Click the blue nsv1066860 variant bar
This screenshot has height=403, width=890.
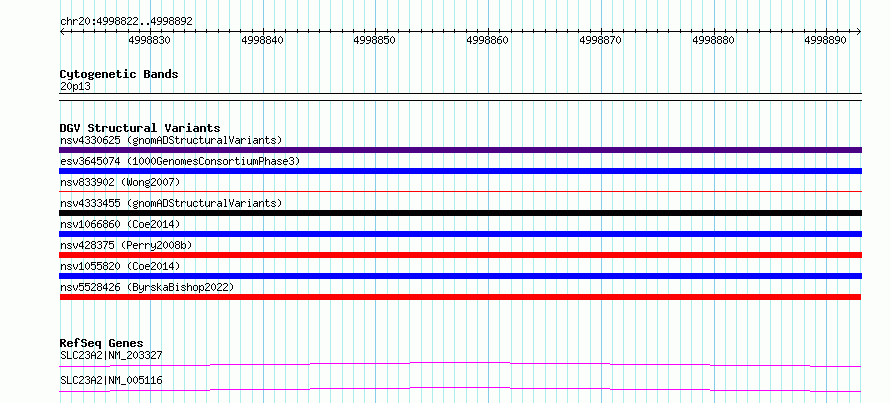(x=460, y=234)
